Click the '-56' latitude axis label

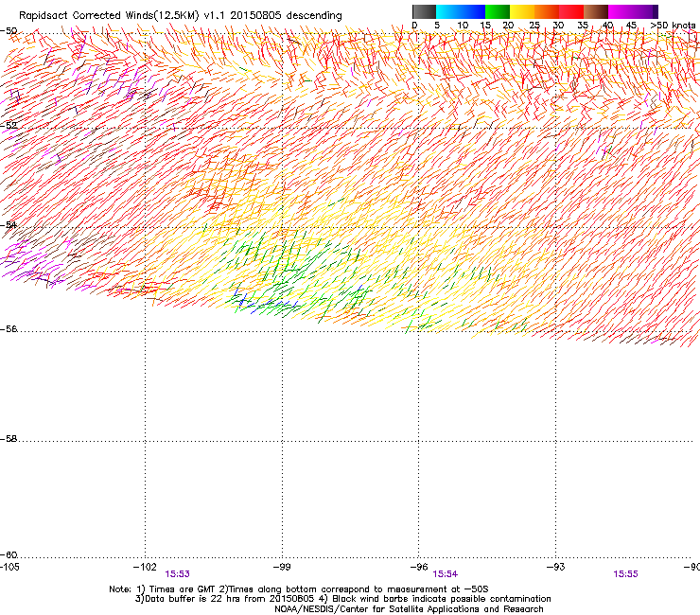coord(9,329)
